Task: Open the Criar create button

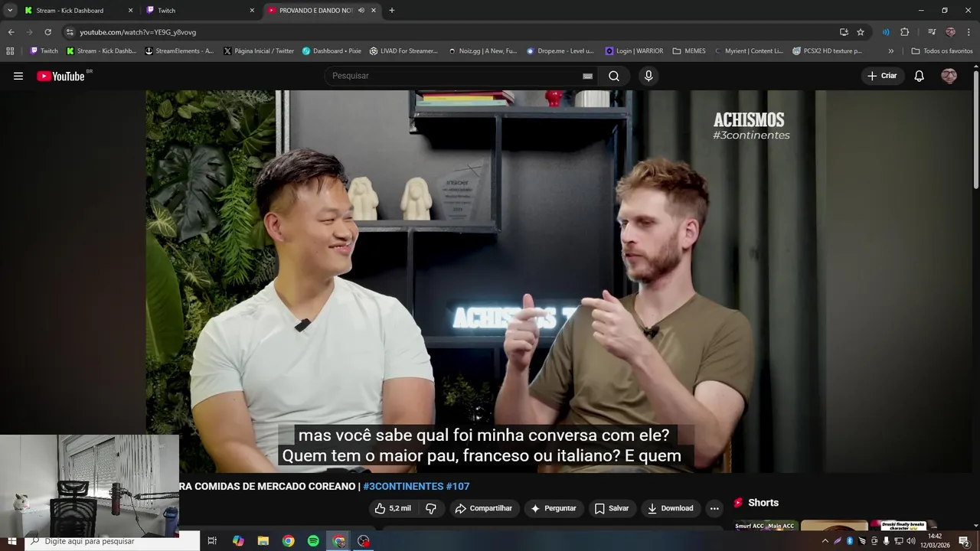Action: pyautogui.click(x=882, y=76)
